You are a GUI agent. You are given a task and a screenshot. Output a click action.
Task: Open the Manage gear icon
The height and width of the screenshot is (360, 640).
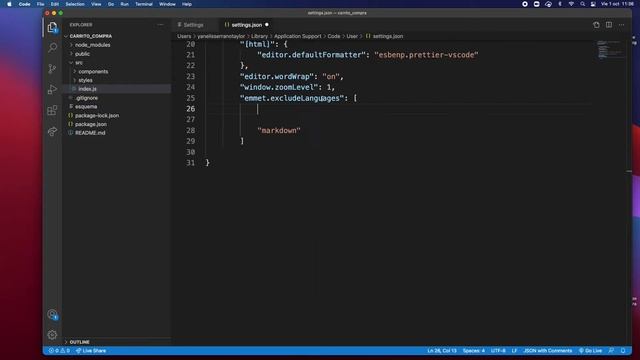(52, 335)
